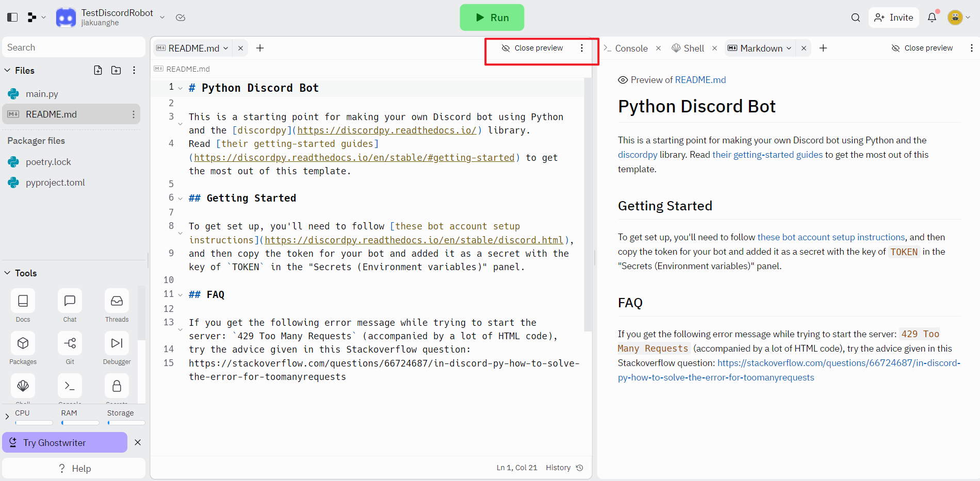Fold the Python Discord Bot heading at line 1

click(x=180, y=88)
